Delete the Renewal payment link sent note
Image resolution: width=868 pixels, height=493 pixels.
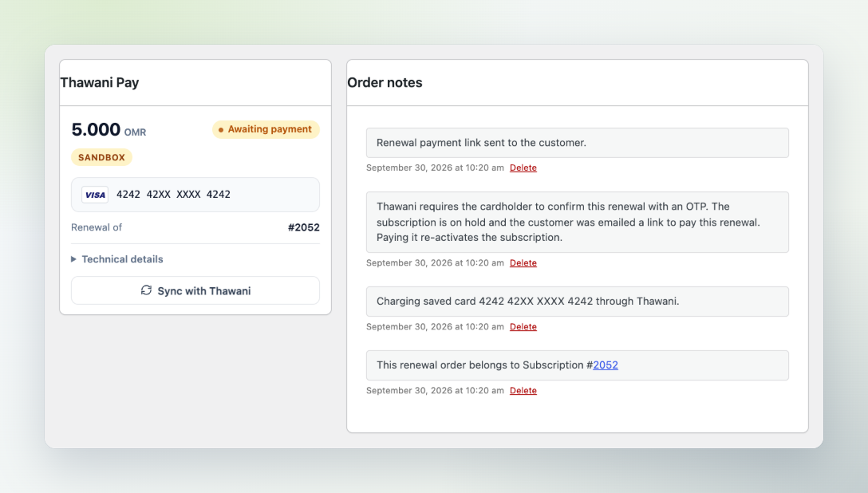(x=523, y=168)
